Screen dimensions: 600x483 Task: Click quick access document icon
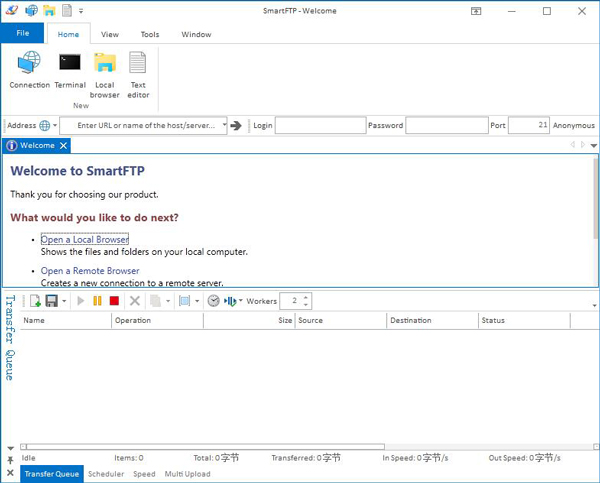tap(67, 10)
